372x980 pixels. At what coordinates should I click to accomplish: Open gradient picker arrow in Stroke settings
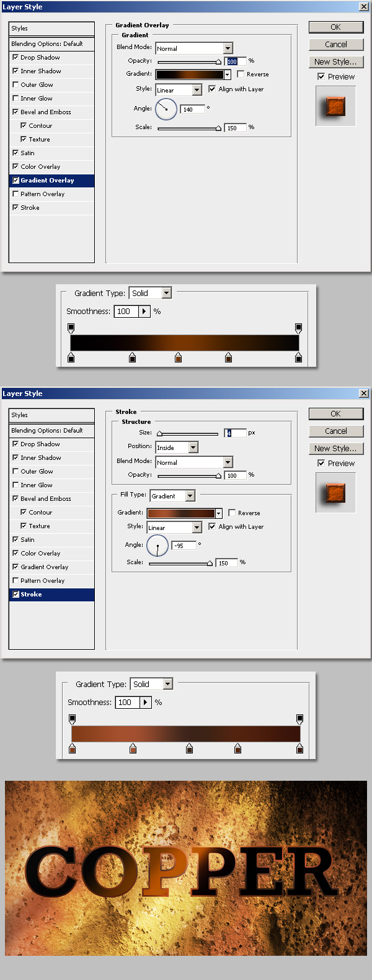click(218, 513)
